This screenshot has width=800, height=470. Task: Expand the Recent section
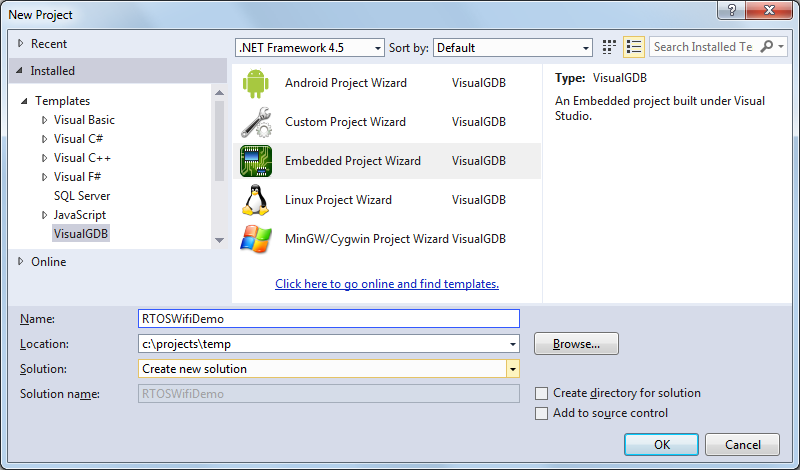20,43
